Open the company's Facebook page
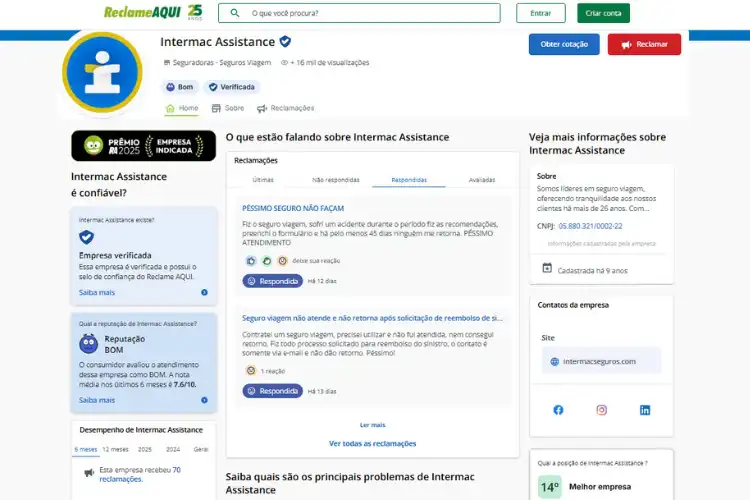 [558, 410]
